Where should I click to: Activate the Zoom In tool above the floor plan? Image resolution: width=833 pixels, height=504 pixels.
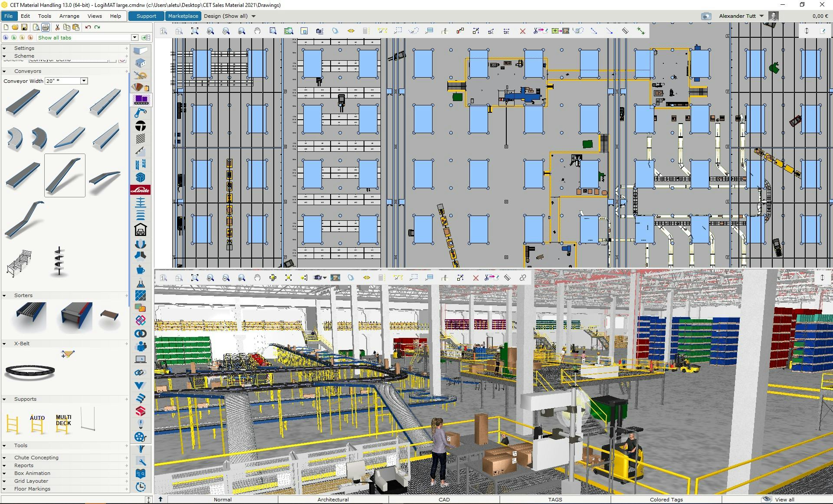211,31
